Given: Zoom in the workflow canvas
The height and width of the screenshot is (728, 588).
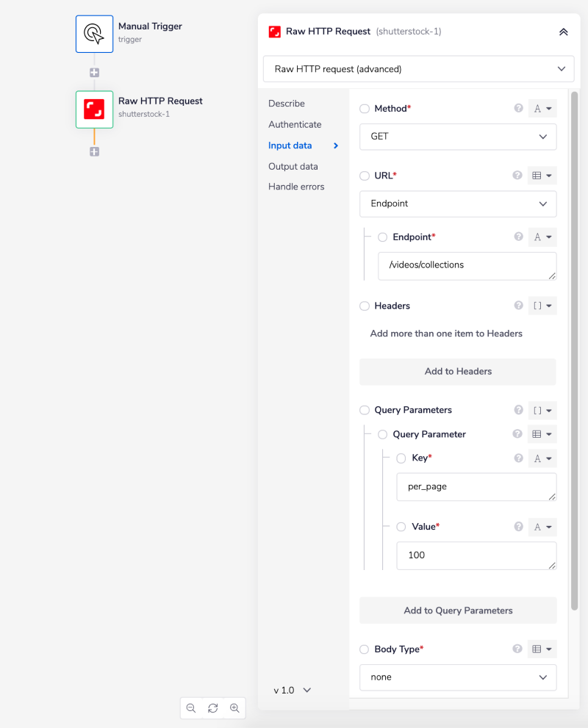Looking at the screenshot, I should (x=235, y=708).
